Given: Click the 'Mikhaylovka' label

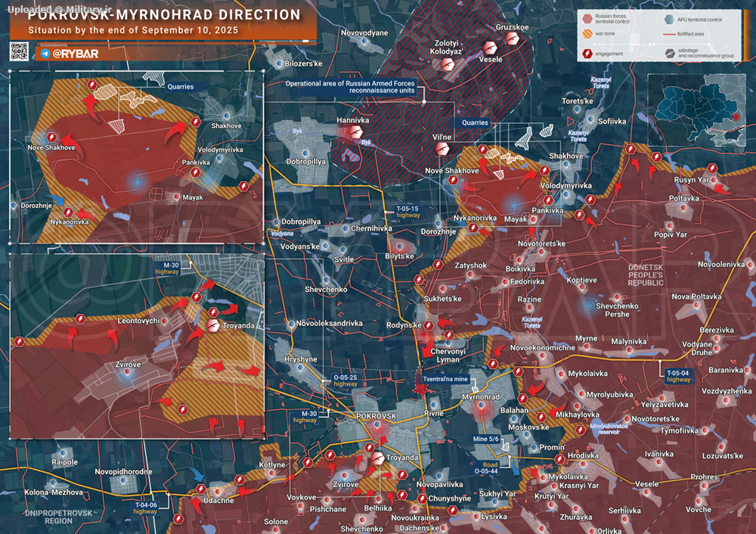Looking at the screenshot, I should pos(578,414).
